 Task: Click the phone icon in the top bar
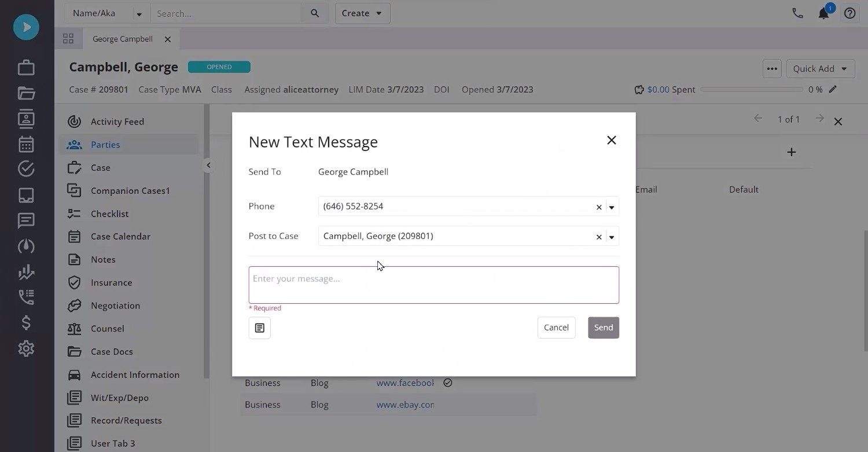797,13
